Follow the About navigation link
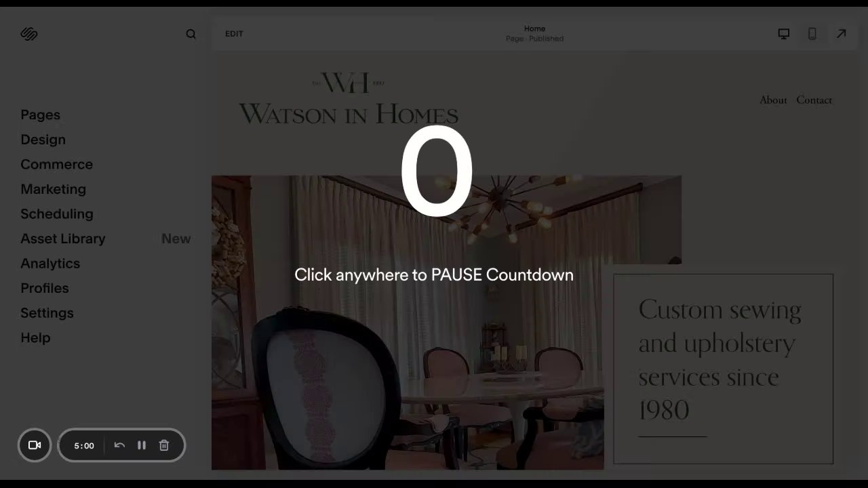The height and width of the screenshot is (488, 868). pyautogui.click(x=773, y=100)
